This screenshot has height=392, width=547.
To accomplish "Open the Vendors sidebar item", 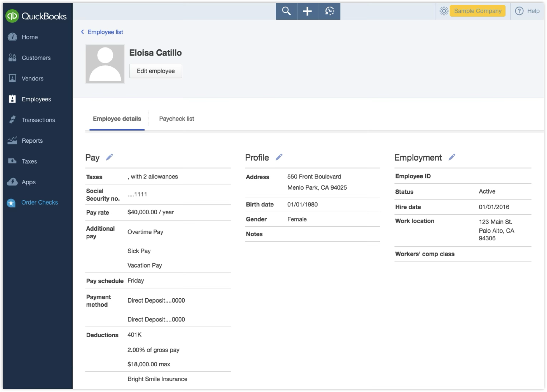I will [32, 79].
